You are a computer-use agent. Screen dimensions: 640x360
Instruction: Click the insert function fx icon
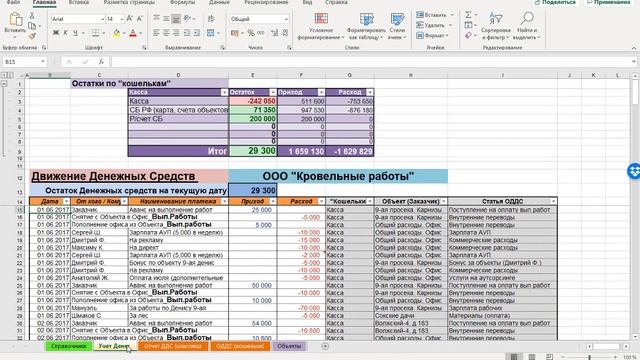pyautogui.click(x=101, y=62)
